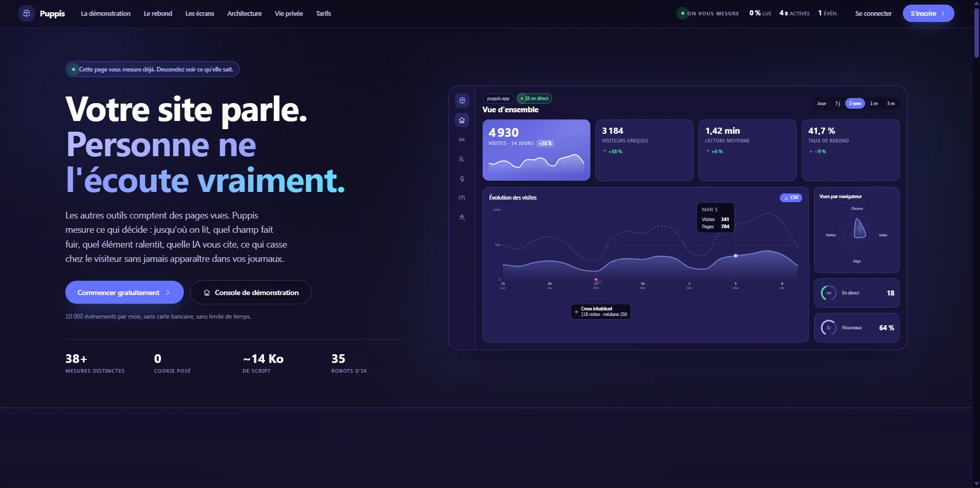Screen dimensions: 980x488
Task: Open Tarifs nav link
Action: (323, 14)
